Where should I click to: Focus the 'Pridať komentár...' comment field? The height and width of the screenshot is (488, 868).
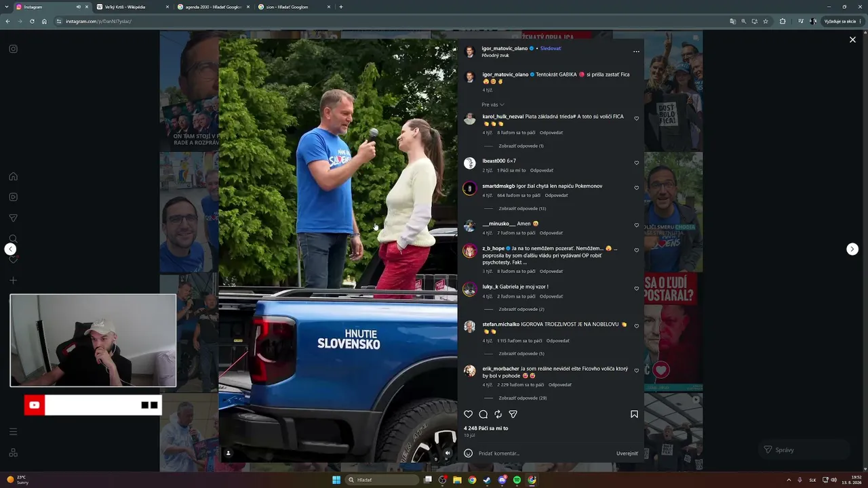point(545,453)
